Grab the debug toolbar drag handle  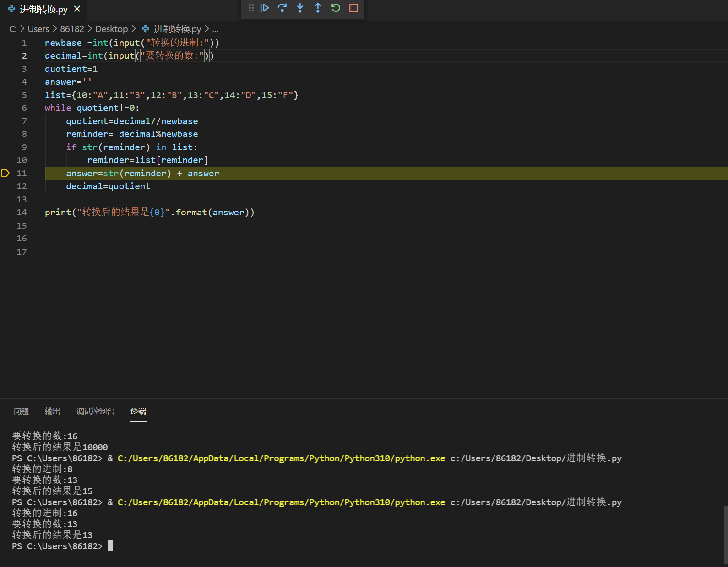(251, 8)
